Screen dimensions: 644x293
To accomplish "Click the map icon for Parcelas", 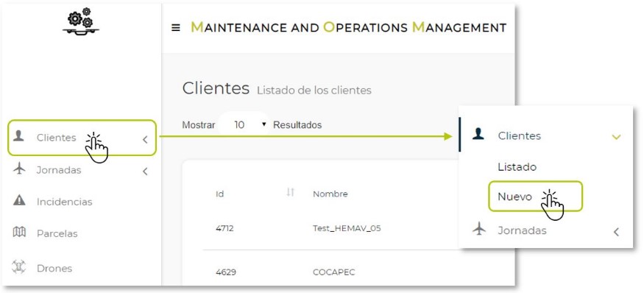I will click(19, 232).
